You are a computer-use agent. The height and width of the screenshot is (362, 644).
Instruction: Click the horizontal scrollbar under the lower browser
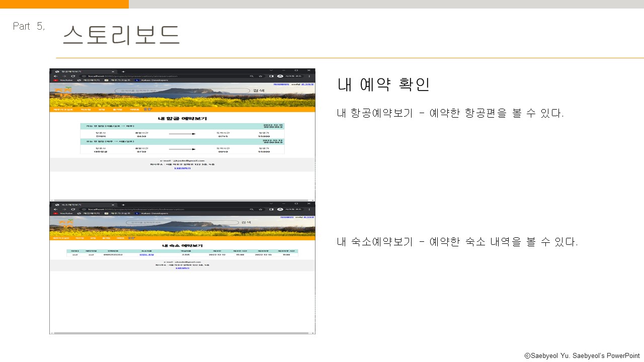click(181, 333)
